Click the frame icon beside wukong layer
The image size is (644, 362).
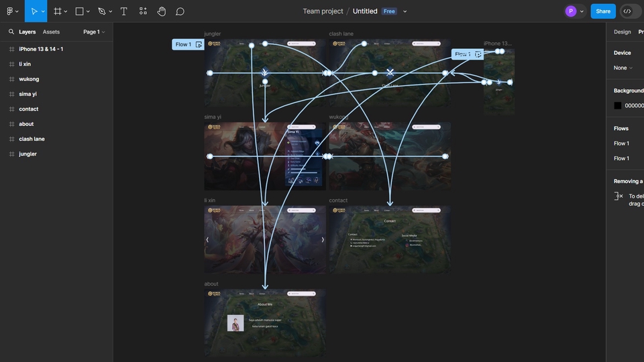tap(11, 79)
